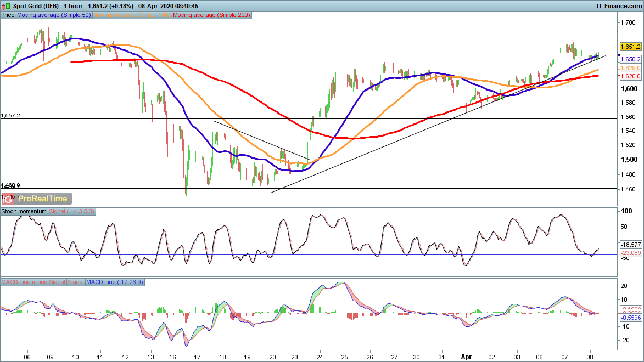
Task: Click the 08-Apr-2020 08:40:45 timestamp
Action: pos(168,6)
